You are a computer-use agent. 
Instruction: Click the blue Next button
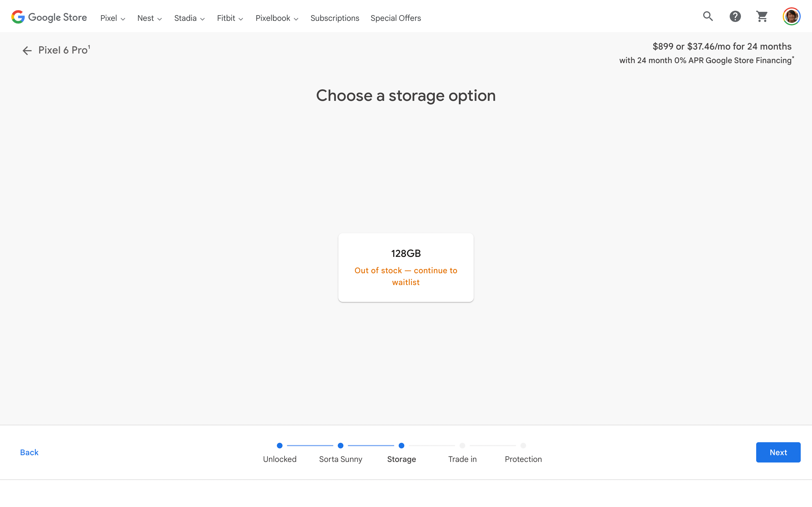click(x=778, y=452)
